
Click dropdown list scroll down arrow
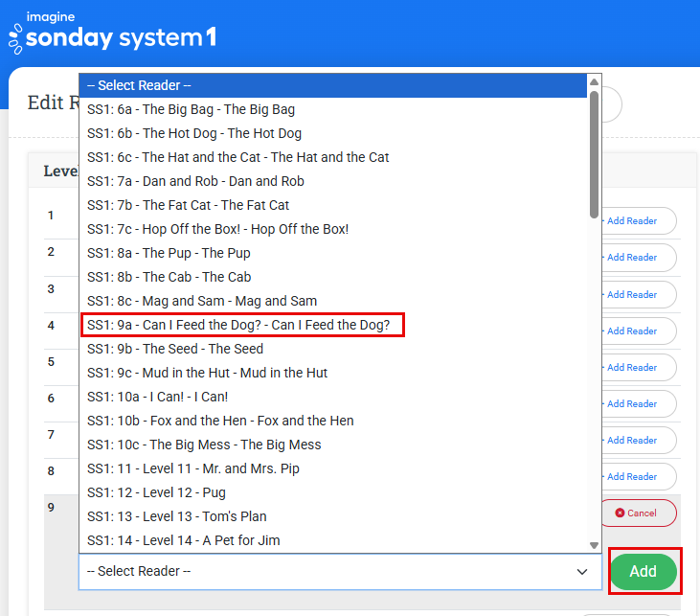pyautogui.click(x=594, y=545)
